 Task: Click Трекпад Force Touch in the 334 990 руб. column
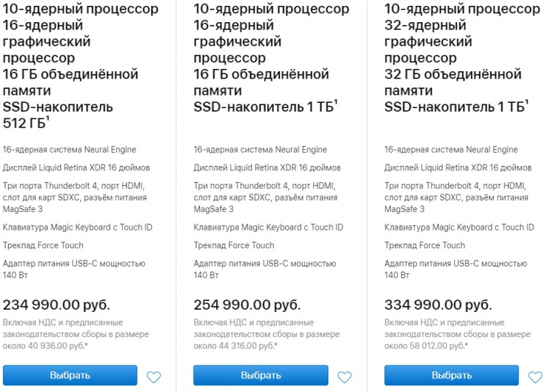point(425,245)
